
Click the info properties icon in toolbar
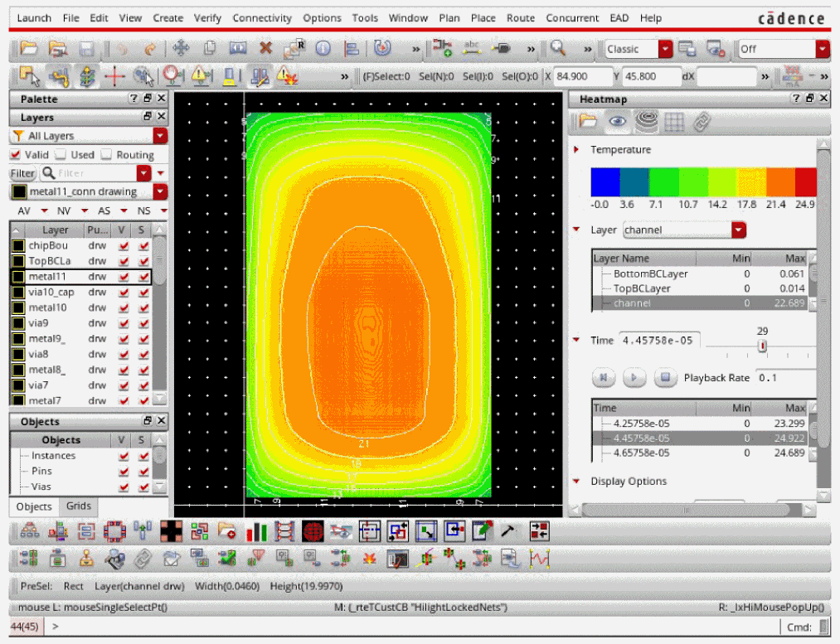(x=323, y=49)
